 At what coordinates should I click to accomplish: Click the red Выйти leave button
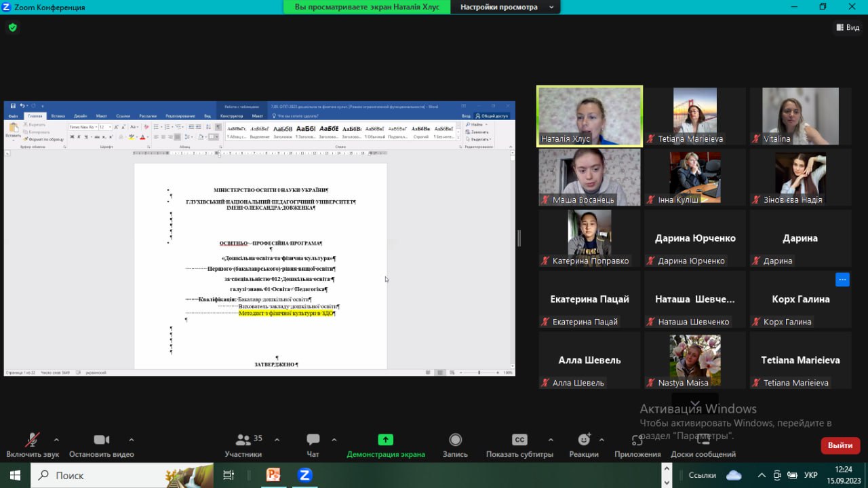click(x=840, y=445)
